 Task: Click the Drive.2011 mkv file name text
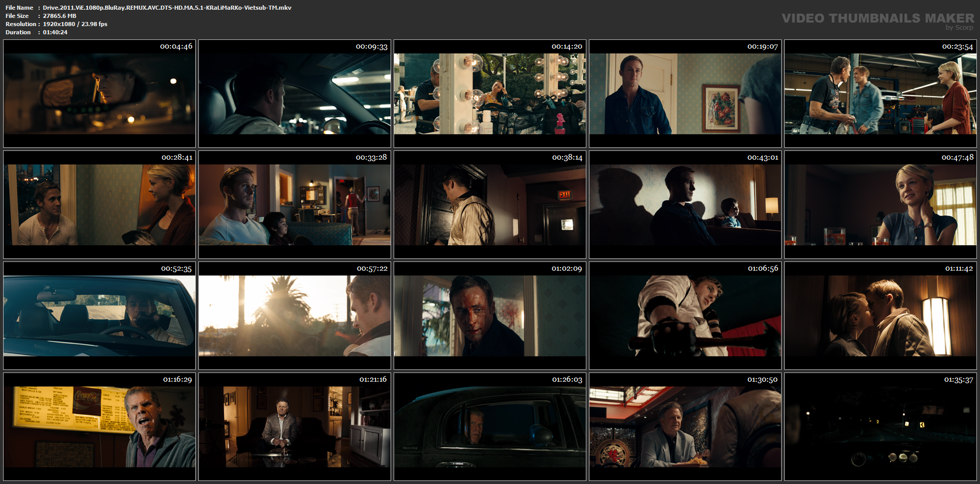pyautogui.click(x=167, y=8)
